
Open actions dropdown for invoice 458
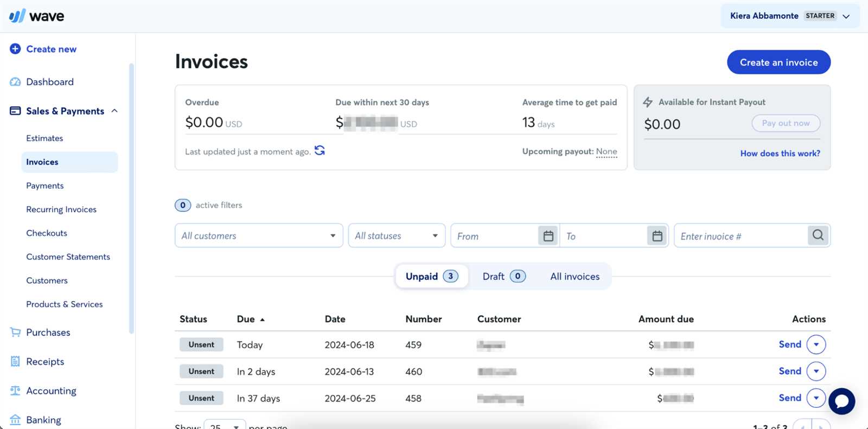pyautogui.click(x=816, y=398)
